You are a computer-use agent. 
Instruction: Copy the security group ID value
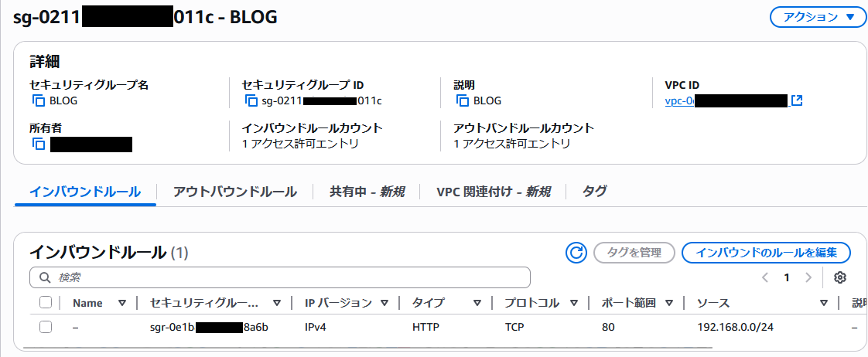[x=250, y=100]
